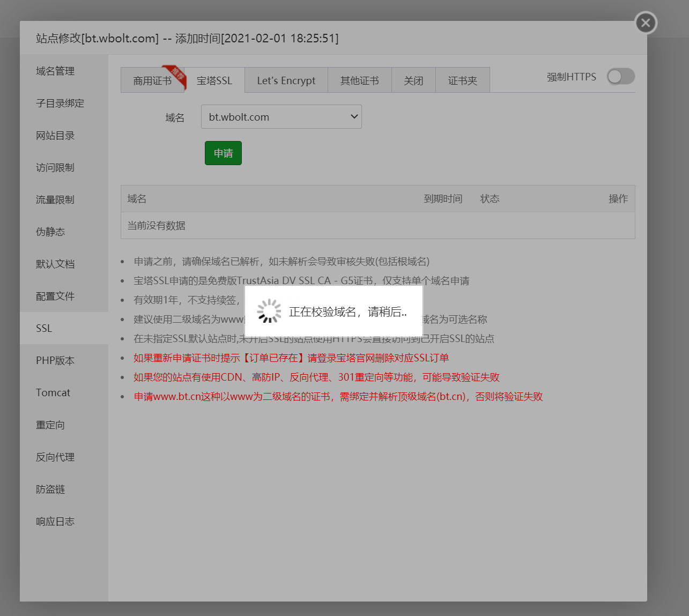This screenshot has width=689, height=616.
Task: Select the PHP版本 sidebar option
Action: 55,360
